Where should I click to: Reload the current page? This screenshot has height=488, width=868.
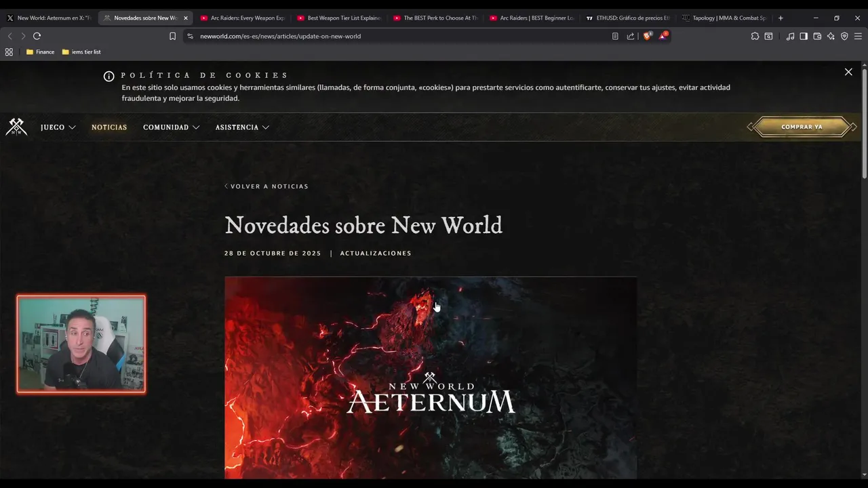tap(37, 36)
